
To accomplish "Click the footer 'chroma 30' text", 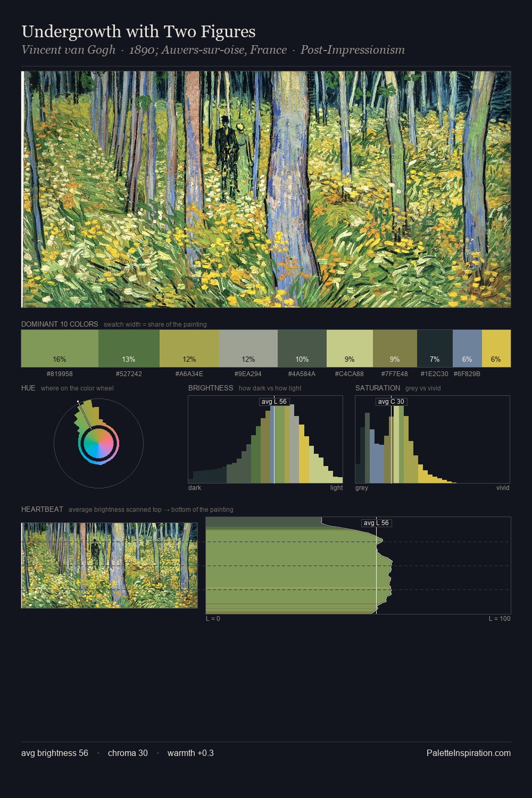I will pos(128,753).
